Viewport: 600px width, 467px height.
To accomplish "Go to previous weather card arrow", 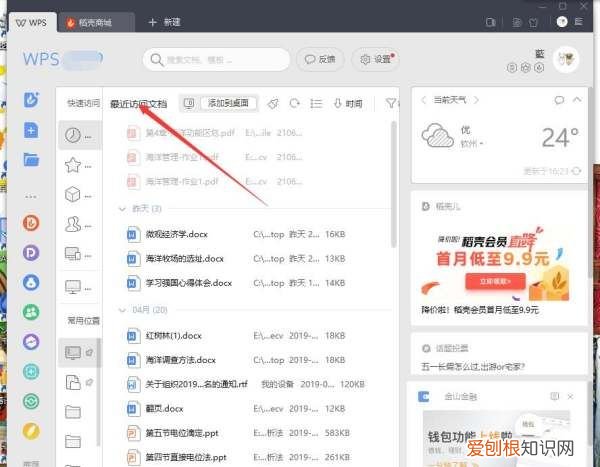I will coord(423,100).
